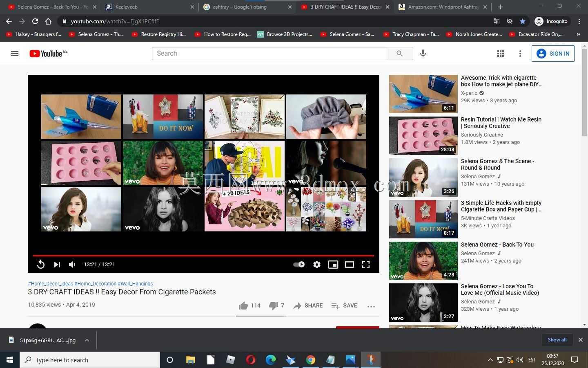The width and height of the screenshot is (588, 368).
Task: Open the Windows Start menu
Action: pos(10,360)
